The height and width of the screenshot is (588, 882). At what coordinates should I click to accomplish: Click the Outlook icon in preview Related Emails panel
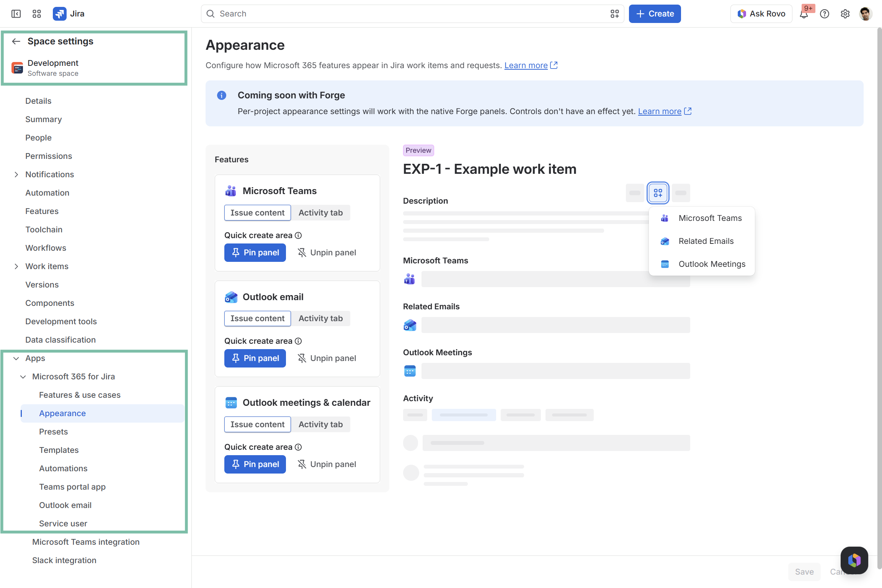[410, 325]
